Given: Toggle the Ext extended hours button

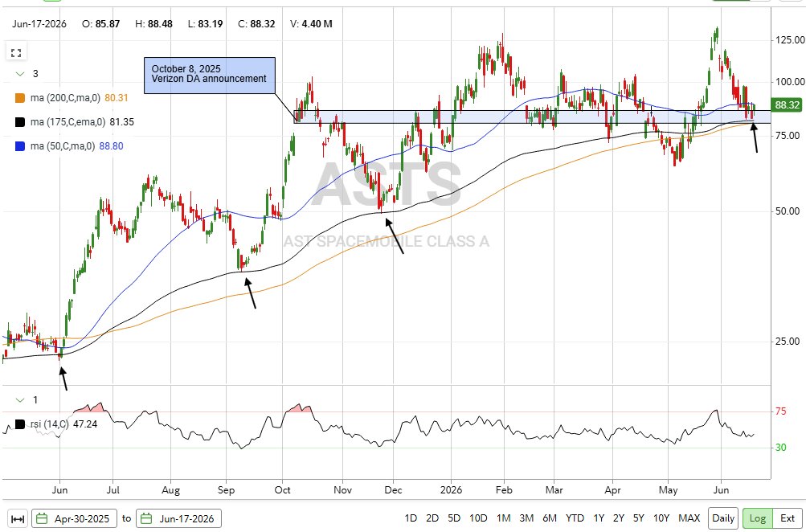Looking at the screenshot, I should tap(788, 518).
